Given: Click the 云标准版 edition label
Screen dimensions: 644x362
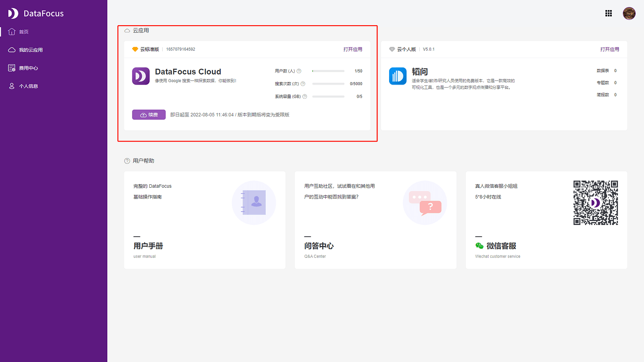Looking at the screenshot, I should [150, 49].
